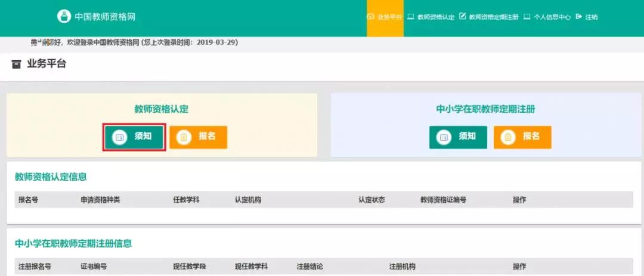Image resolution: width=644 pixels, height=276 pixels.
Task: Click the circle icon in 教师资格认定 须知 button
Action: coord(119,138)
